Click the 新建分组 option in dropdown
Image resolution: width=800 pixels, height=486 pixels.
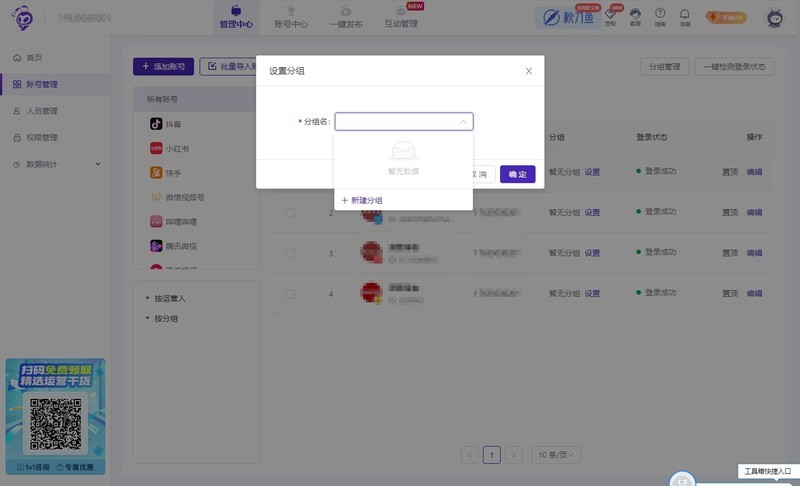pyautogui.click(x=362, y=200)
